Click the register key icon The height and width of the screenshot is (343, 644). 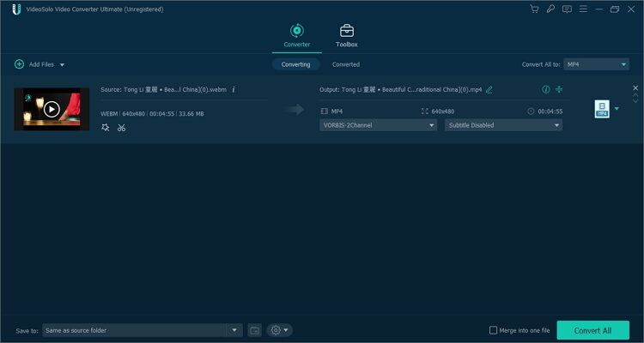(550, 9)
